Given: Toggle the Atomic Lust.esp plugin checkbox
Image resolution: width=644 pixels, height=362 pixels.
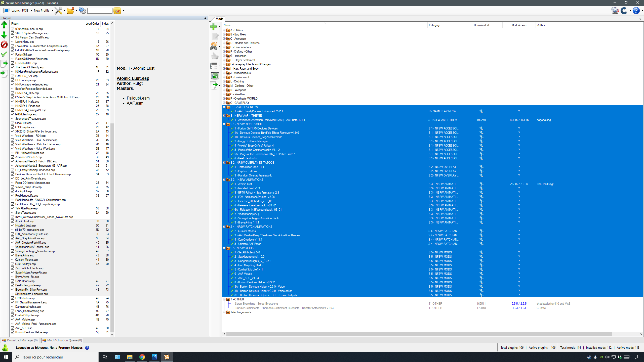Looking at the screenshot, I should tap(12, 221).
